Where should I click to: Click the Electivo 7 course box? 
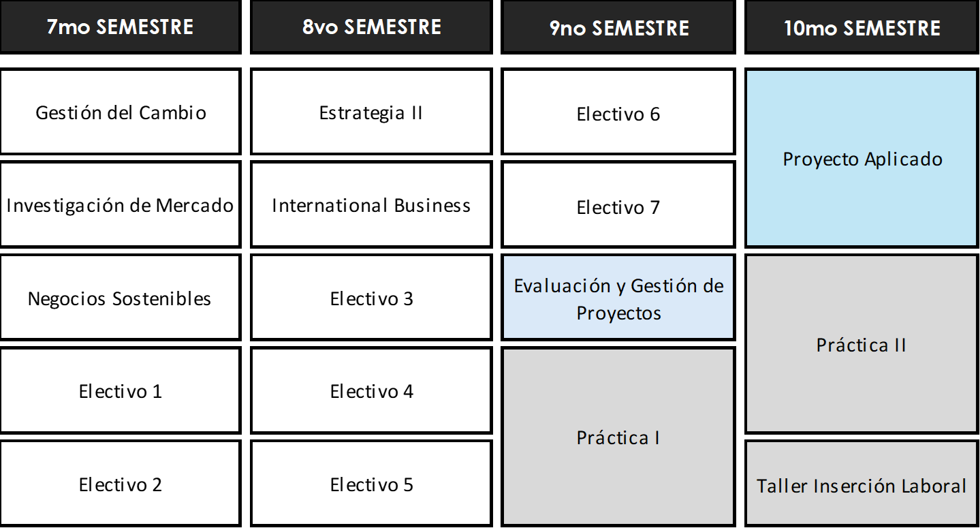point(618,205)
